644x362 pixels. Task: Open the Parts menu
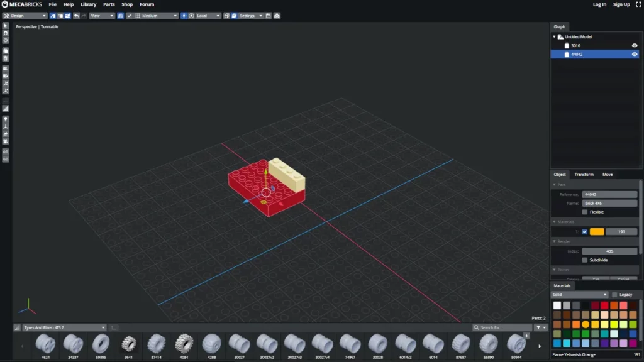pos(109,4)
